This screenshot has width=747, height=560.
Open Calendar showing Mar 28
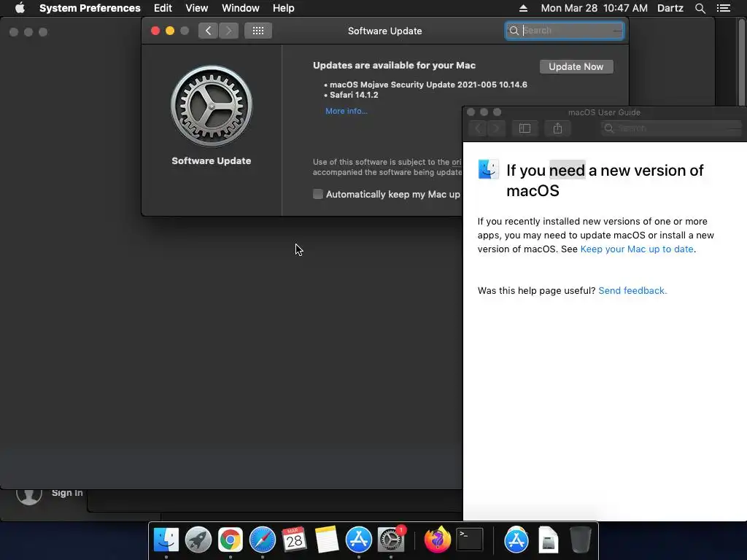tap(295, 540)
